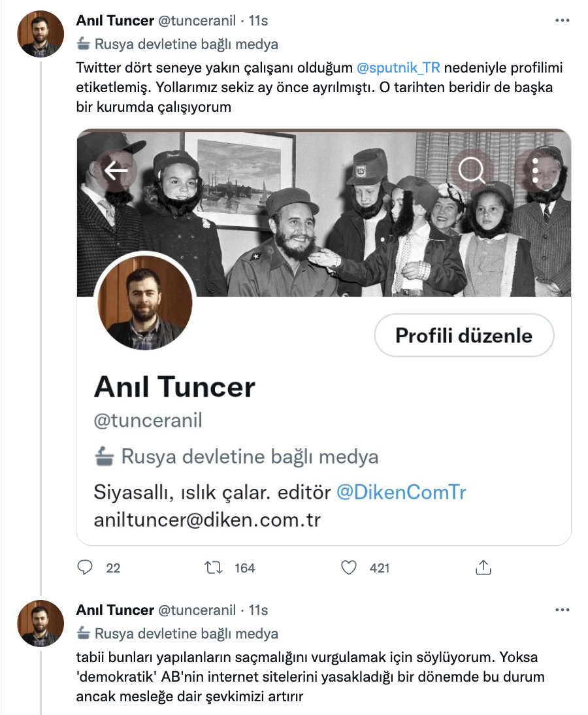
Task: Click reply icon on first tweet
Action: click(x=86, y=567)
